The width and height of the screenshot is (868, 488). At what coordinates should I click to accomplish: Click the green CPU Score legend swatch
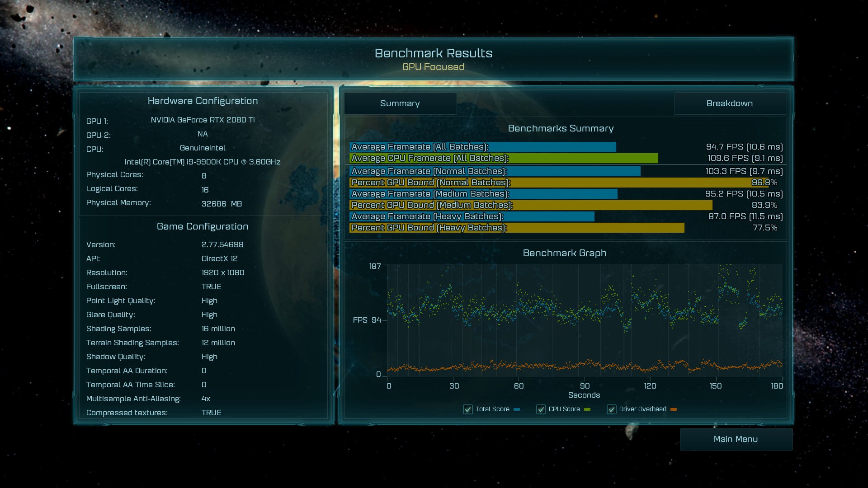[x=587, y=409]
